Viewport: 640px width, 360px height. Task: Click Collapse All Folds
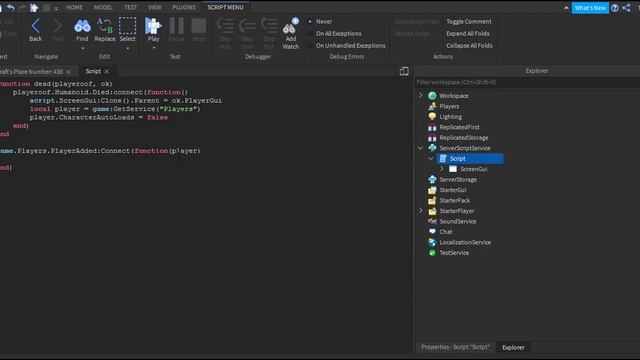click(x=469, y=45)
